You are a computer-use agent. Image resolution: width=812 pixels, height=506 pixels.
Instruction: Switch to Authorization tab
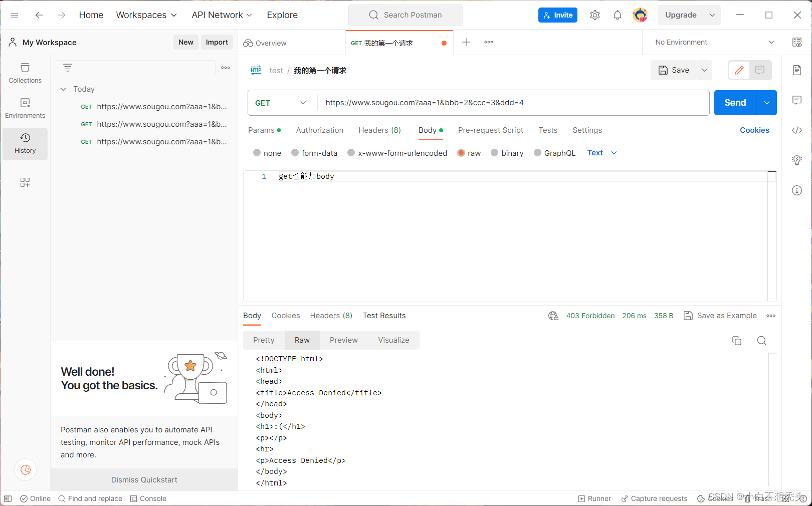coord(320,130)
